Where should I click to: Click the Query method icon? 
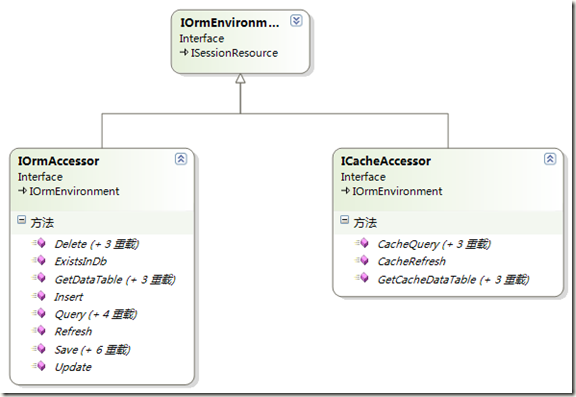[39, 313]
